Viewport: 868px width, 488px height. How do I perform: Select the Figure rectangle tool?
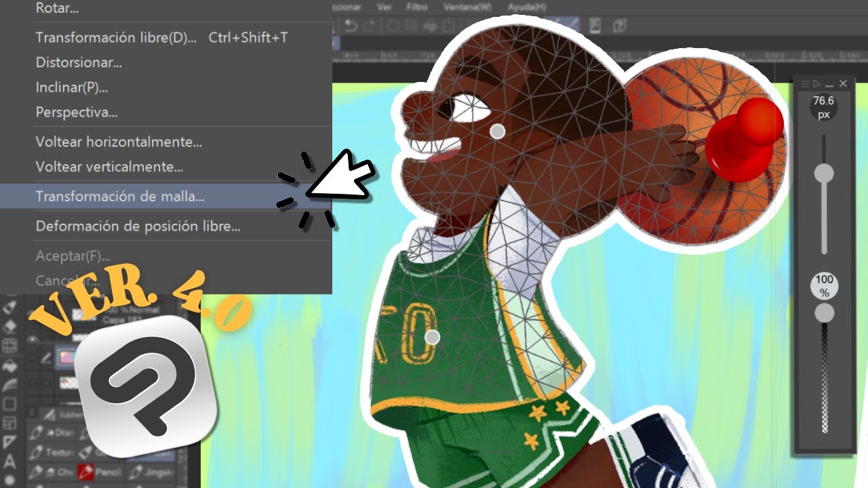pos(9,403)
